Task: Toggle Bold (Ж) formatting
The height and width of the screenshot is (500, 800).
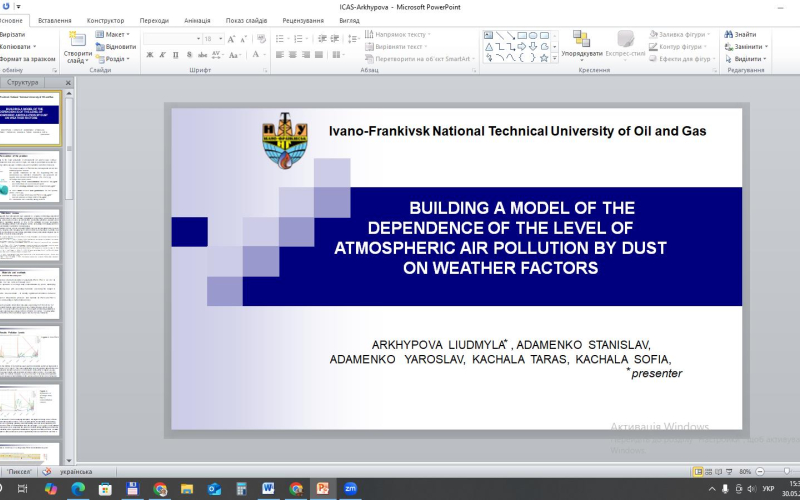Action: (x=149, y=55)
